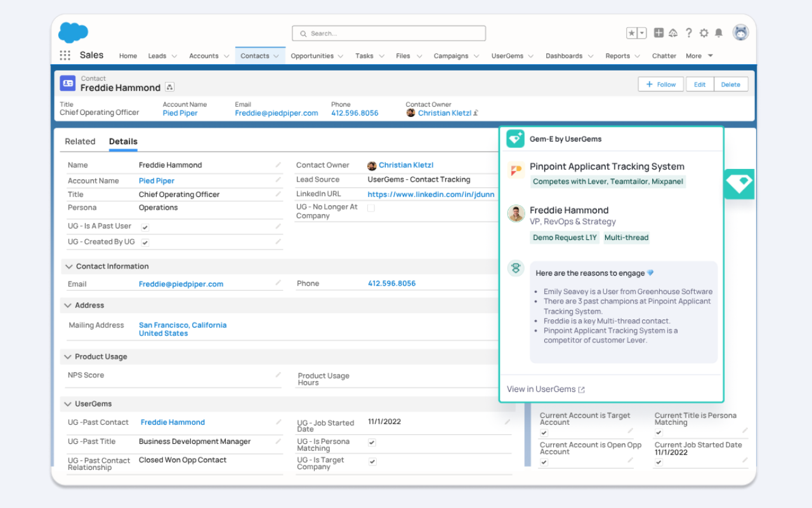The height and width of the screenshot is (508, 812).
Task: Check the UG - No Longer At Company box
Action: (x=371, y=208)
